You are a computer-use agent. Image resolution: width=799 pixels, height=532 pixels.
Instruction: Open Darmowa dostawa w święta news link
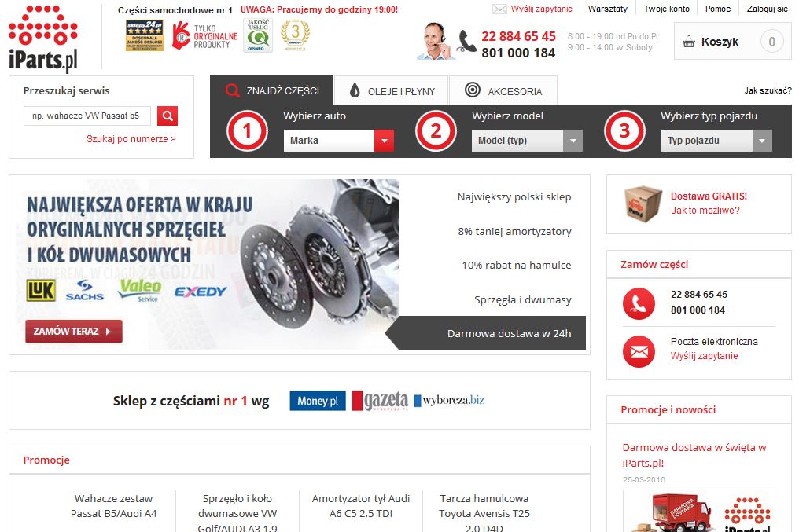click(x=694, y=455)
